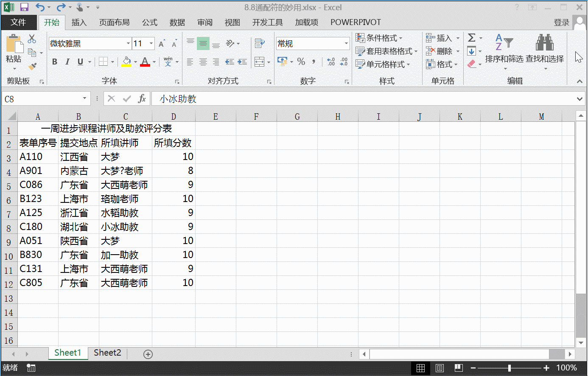Click the new sheet plus button
Image resolution: width=588 pixels, height=376 pixels.
tap(148, 353)
